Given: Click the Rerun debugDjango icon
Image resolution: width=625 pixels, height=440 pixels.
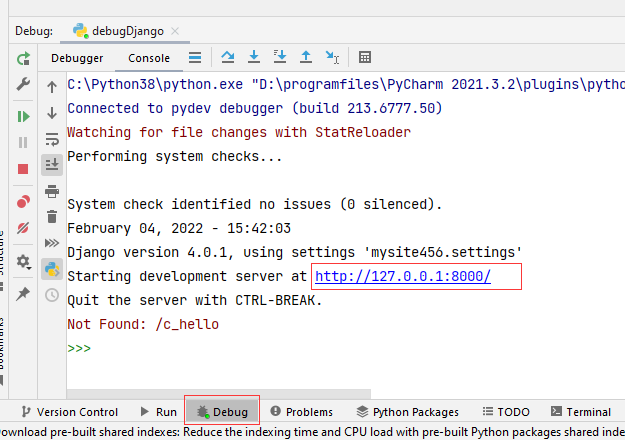Looking at the screenshot, I should pyautogui.click(x=23, y=58).
